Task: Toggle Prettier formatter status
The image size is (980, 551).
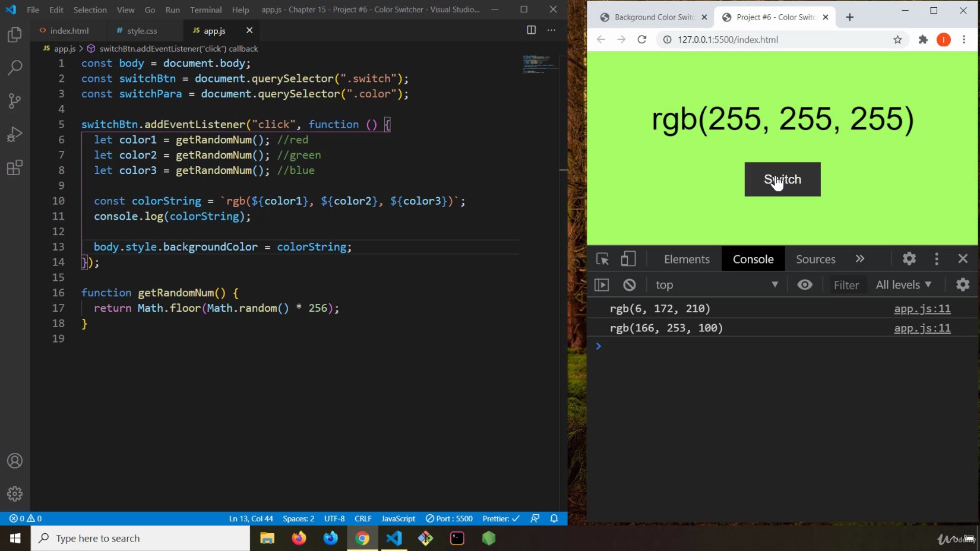Action: [501, 518]
